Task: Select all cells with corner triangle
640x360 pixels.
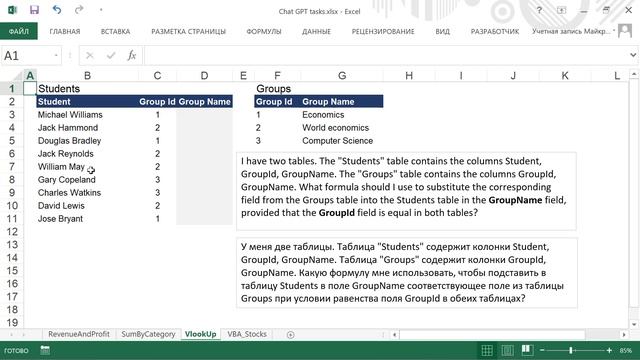Action: [x=17, y=76]
